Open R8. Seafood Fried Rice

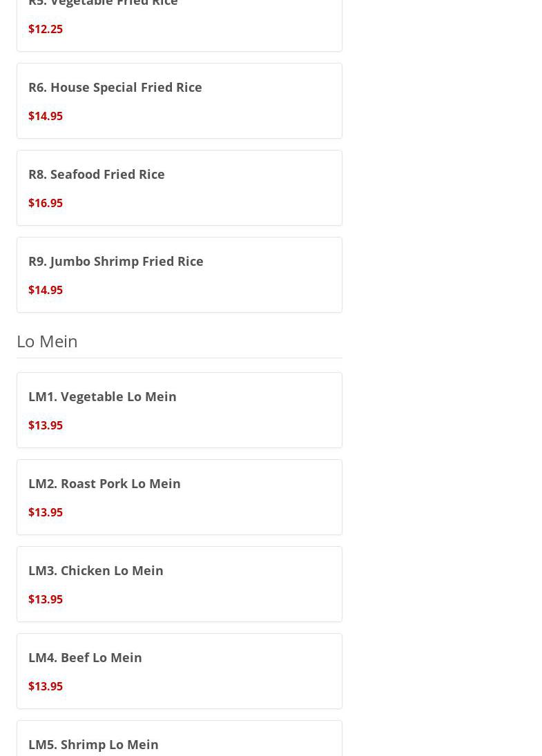click(x=97, y=174)
